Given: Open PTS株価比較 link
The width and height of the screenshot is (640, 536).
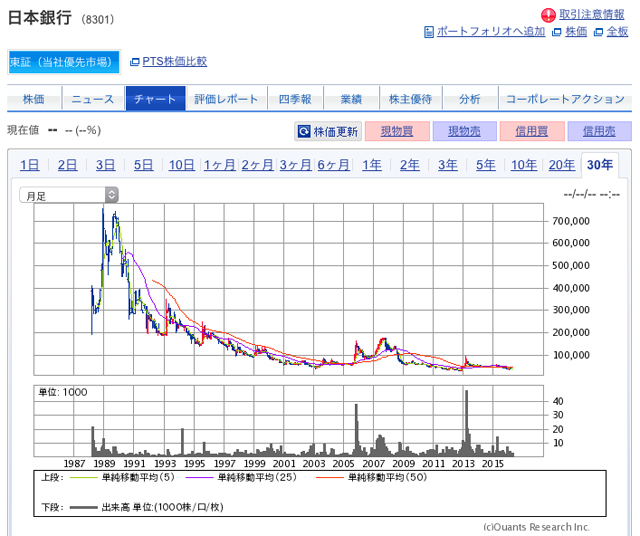Looking at the screenshot, I should [x=174, y=61].
